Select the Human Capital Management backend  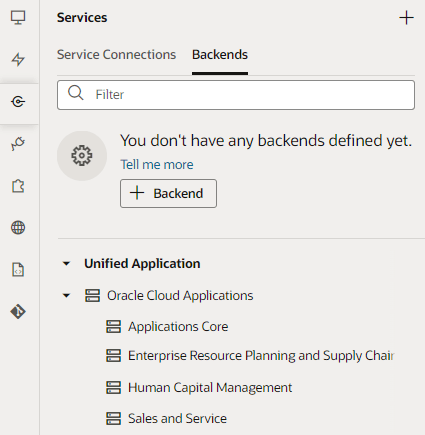[210, 388]
